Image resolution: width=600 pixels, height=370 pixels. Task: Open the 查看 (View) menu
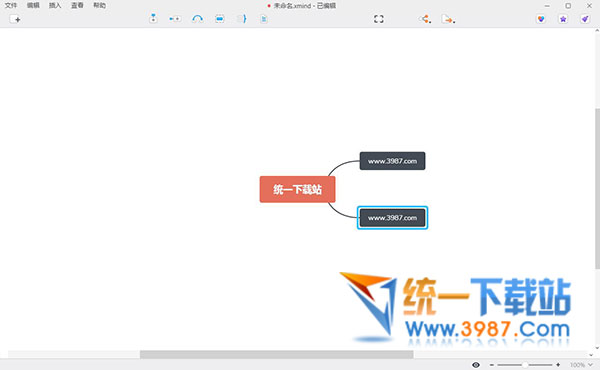(77, 5)
